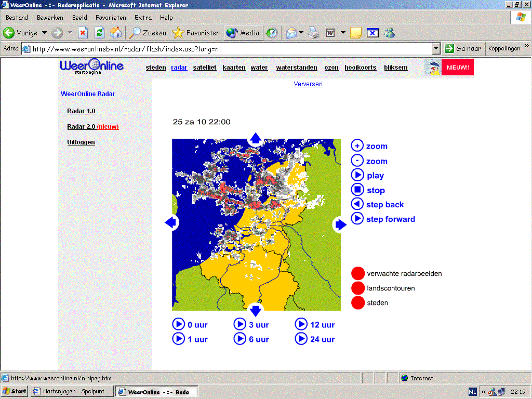This screenshot has width=532, height=399.
Task: Click the minus zoom out icon
Action: tap(357, 161)
